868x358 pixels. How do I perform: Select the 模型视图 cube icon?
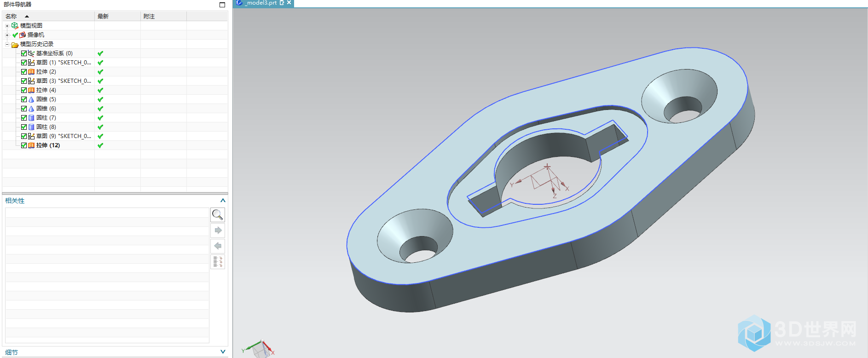pyautogui.click(x=15, y=26)
